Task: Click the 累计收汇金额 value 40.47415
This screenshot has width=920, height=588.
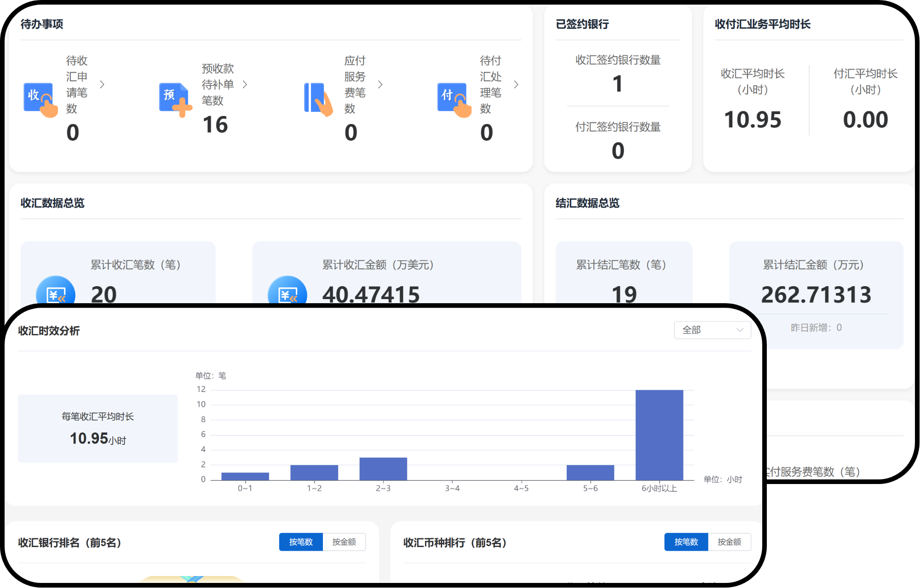Action: (x=371, y=294)
